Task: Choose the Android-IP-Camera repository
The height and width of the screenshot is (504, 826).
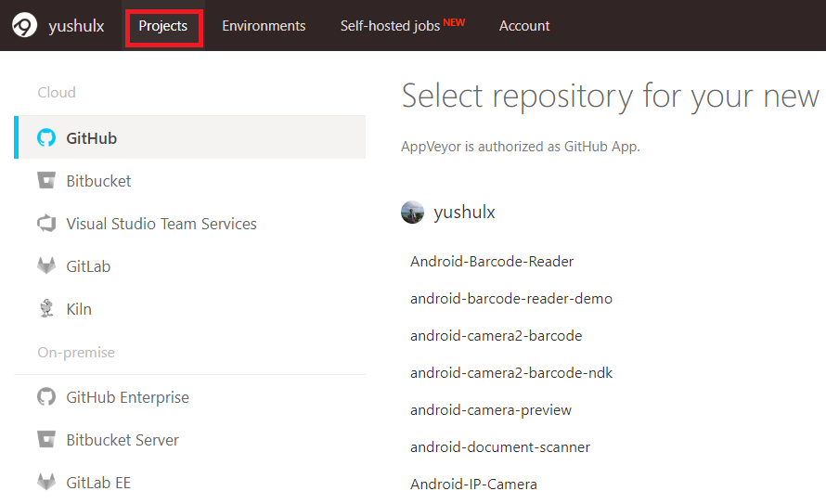Action: pos(473,485)
